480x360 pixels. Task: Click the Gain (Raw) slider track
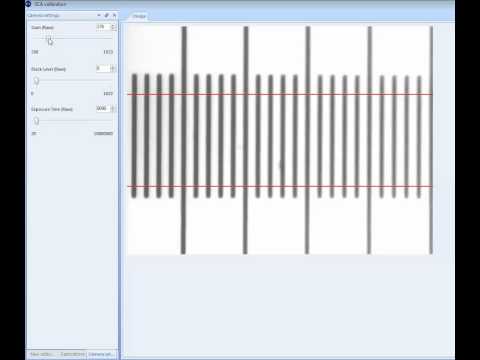(x=72, y=39)
